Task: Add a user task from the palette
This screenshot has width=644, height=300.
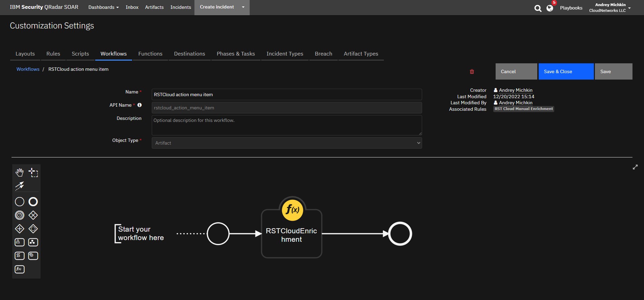Action: (20, 242)
